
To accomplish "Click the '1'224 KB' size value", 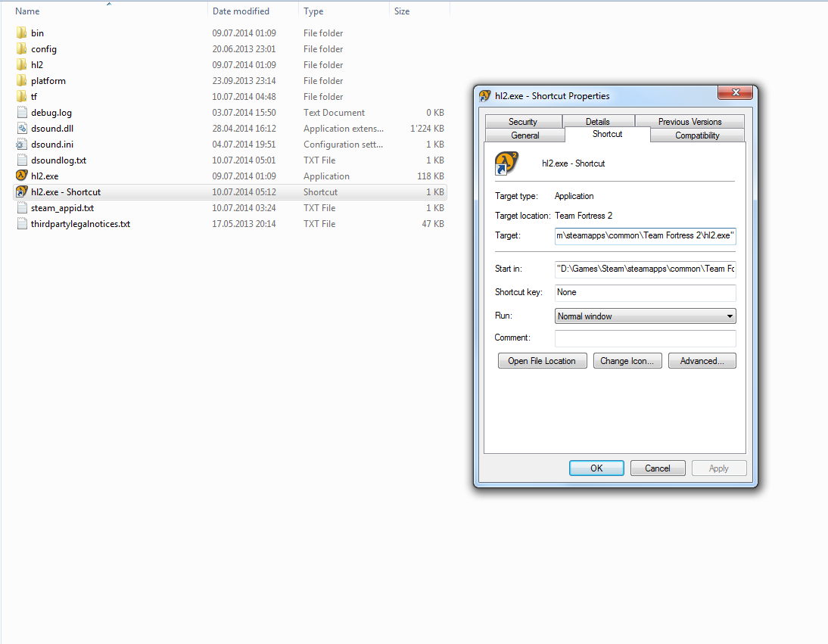I will coord(427,129).
